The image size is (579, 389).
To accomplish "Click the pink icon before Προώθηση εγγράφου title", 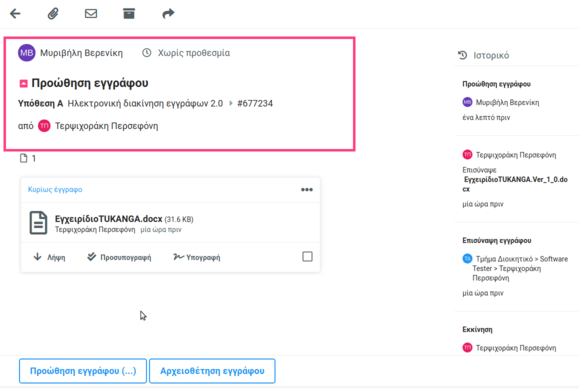I will coord(23,83).
